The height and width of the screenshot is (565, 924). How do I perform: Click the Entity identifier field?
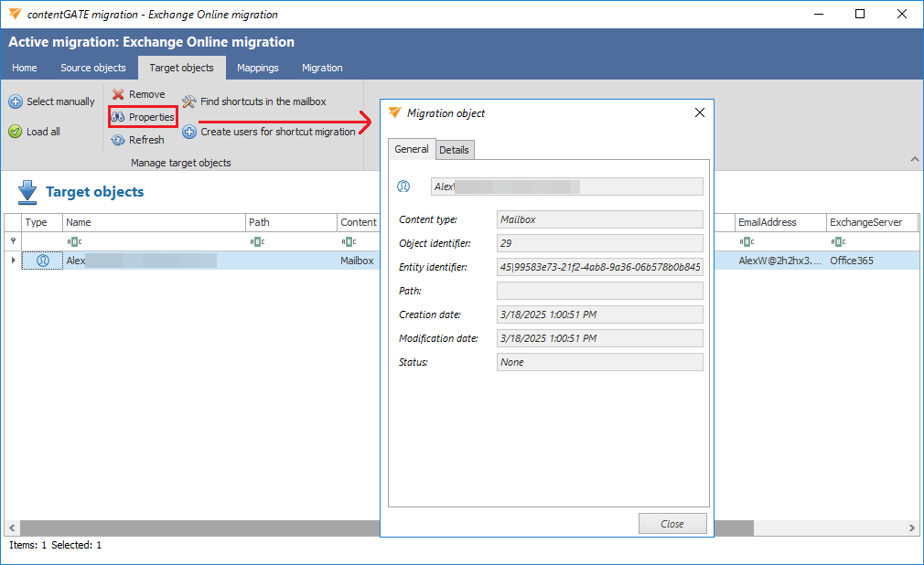pyautogui.click(x=599, y=267)
